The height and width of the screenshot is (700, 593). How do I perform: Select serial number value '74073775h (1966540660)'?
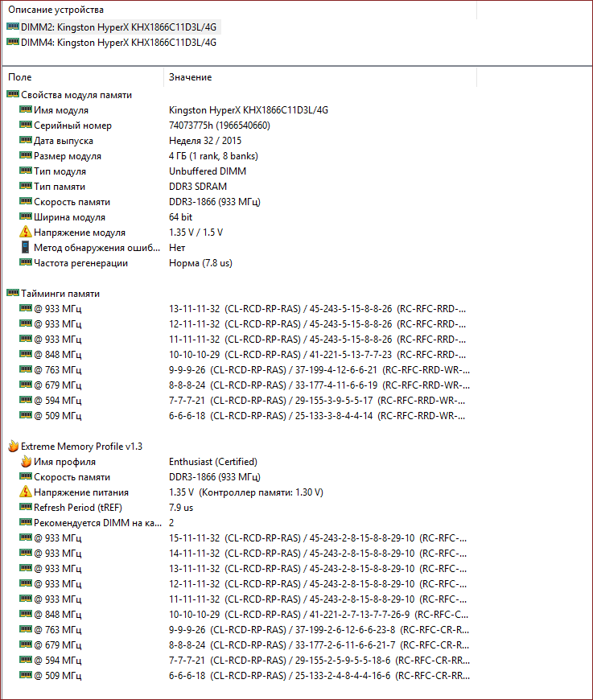(219, 126)
